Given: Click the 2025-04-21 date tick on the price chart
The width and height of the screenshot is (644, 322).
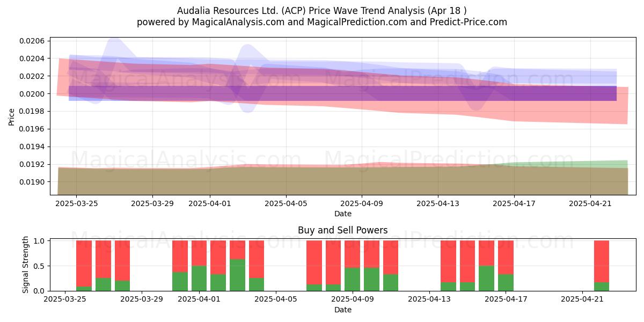Looking at the screenshot, I should (591, 203).
